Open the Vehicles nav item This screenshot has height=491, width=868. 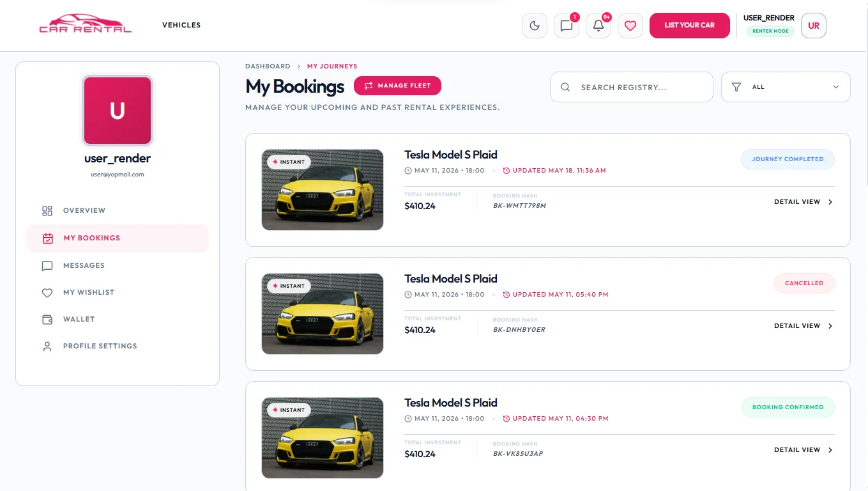pyautogui.click(x=181, y=25)
